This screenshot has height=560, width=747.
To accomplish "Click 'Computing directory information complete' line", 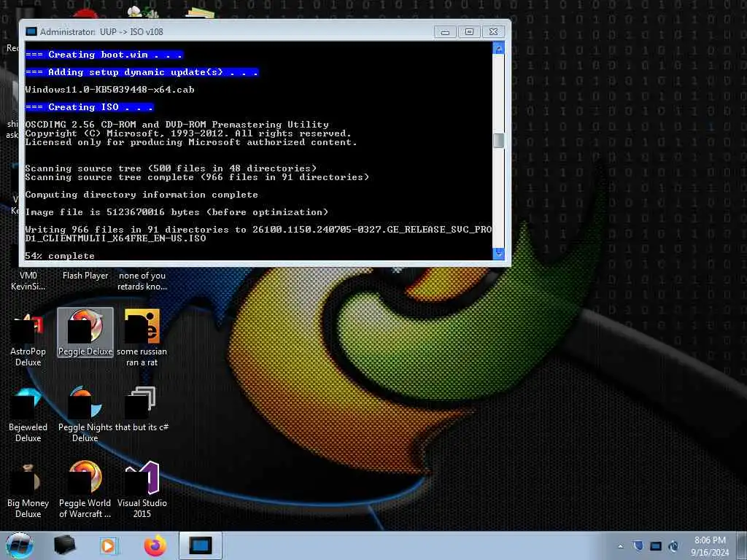I will click(x=142, y=194).
